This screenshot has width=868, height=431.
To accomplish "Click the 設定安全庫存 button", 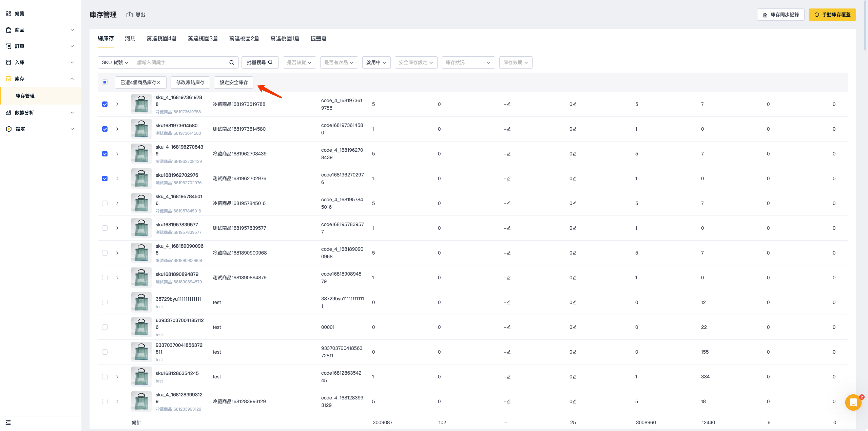I will (234, 82).
